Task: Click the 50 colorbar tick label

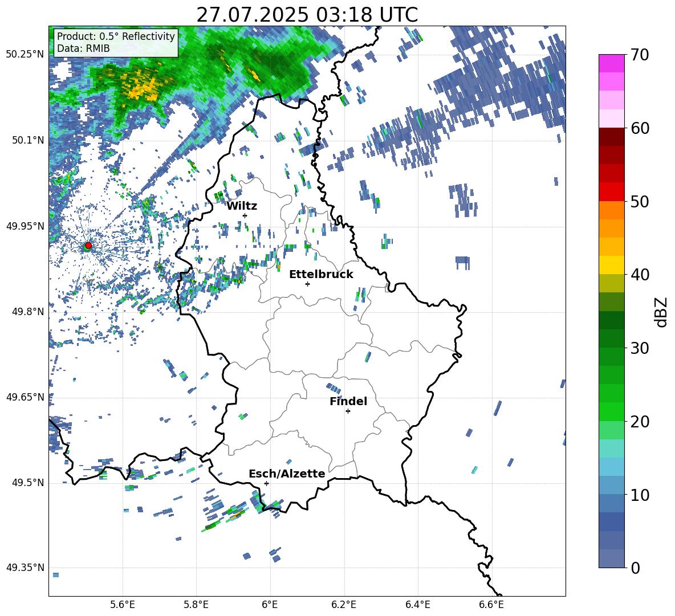Action: tap(640, 201)
